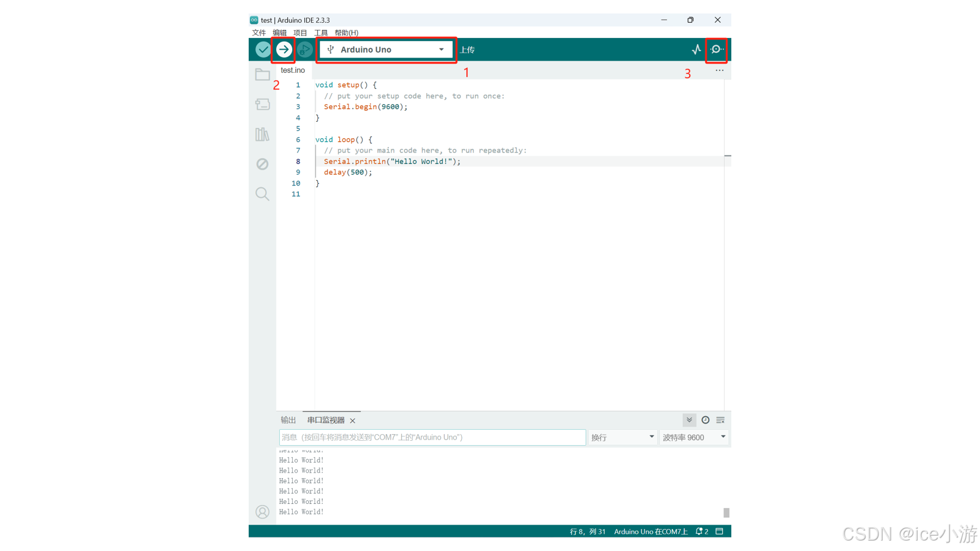The height and width of the screenshot is (551, 980).
Task: Open the 工具 menu
Action: [x=321, y=33]
